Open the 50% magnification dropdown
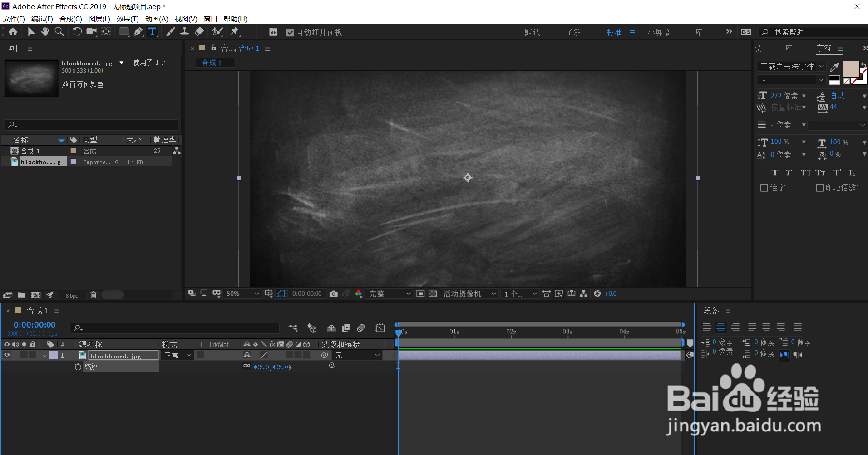868x455 pixels. tap(243, 294)
